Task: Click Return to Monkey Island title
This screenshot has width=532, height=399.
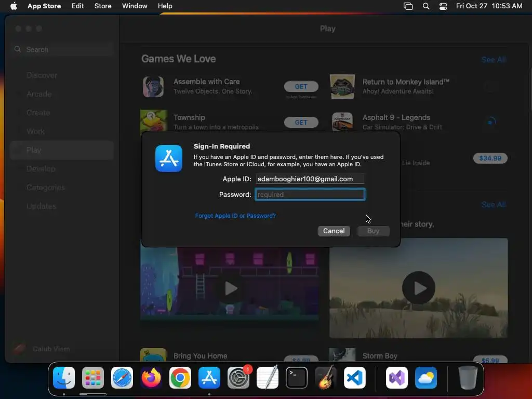Action: click(x=406, y=82)
